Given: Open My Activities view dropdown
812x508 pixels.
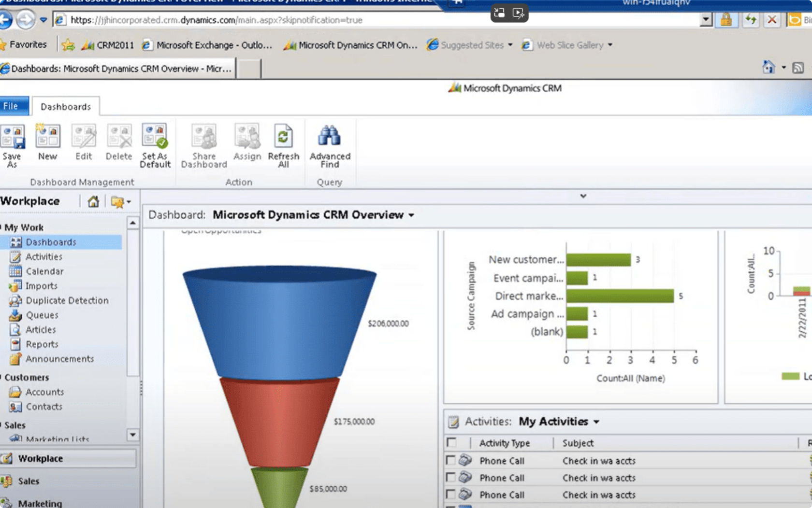Looking at the screenshot, I should point(596,422).
